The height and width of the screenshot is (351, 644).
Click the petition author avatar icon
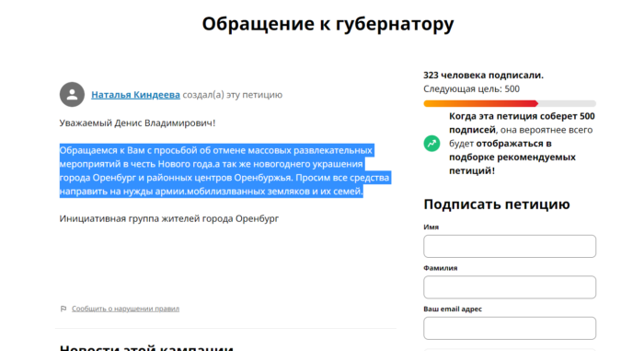click(73, 95)
